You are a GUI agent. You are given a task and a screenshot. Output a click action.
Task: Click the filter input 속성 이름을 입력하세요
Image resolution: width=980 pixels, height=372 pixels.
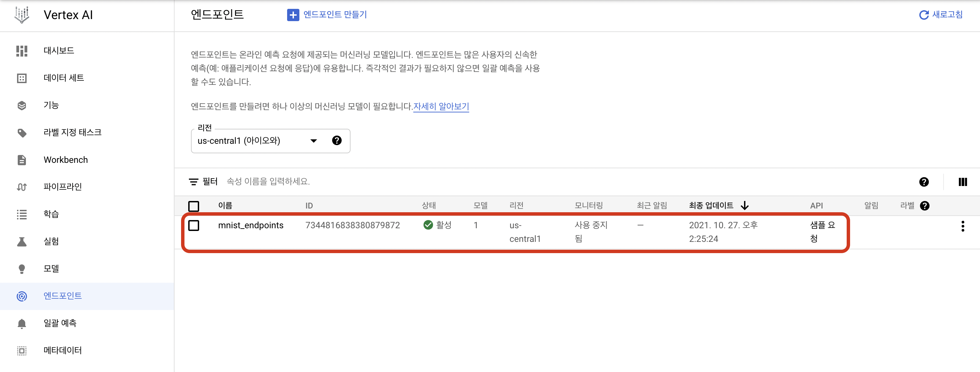(x=268, y=182)
